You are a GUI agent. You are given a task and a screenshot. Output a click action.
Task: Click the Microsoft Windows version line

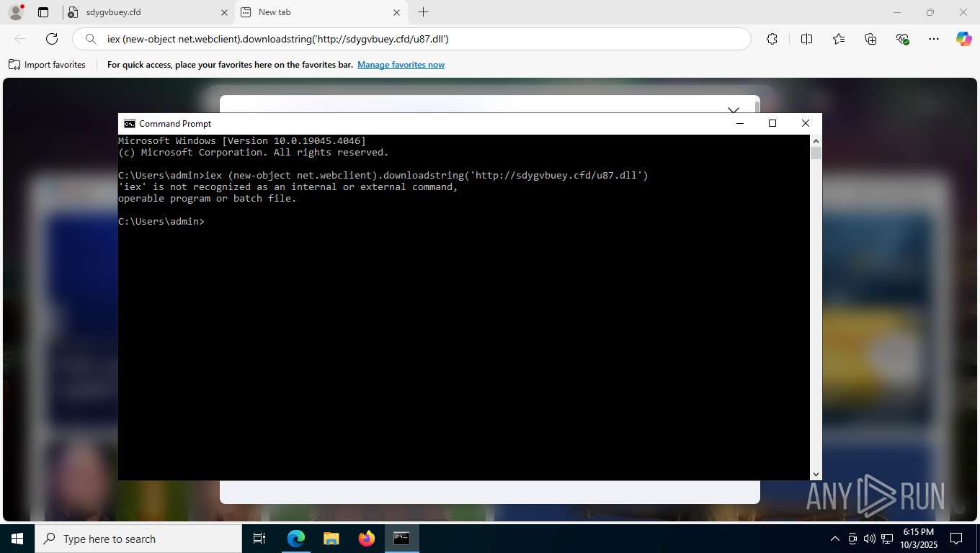(242, 141)
